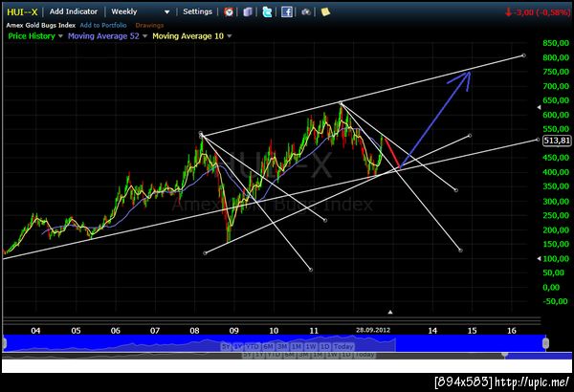The height and width of the screenshot is (392, 574).
Task: Open the Settings menu
Action: 198,11
